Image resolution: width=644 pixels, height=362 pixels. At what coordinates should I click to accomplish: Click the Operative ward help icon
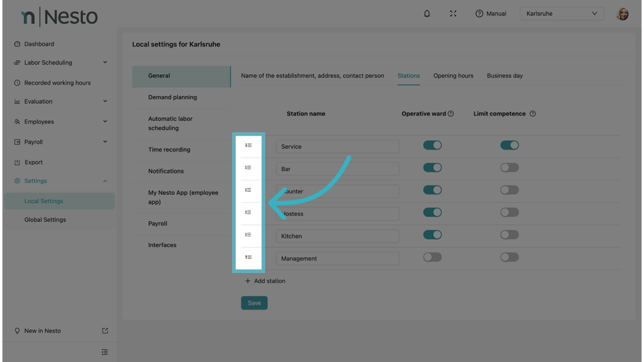pyautogui.click(x=451, y=114)
